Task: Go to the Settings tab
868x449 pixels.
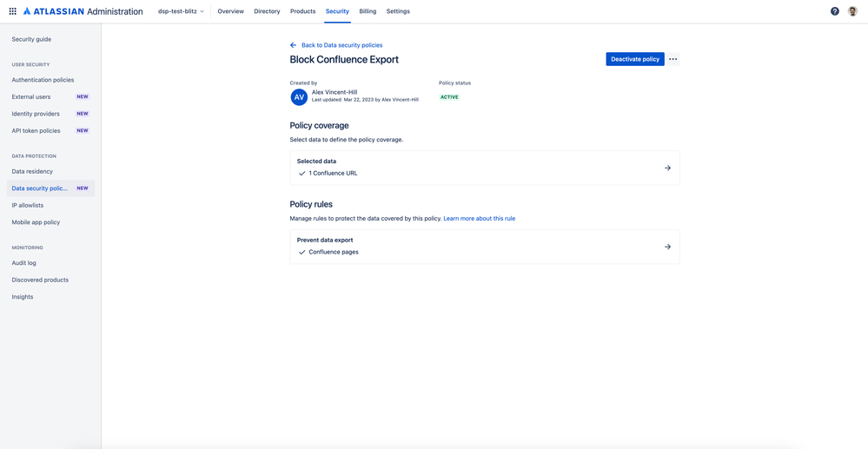Action: pos(398,11)
